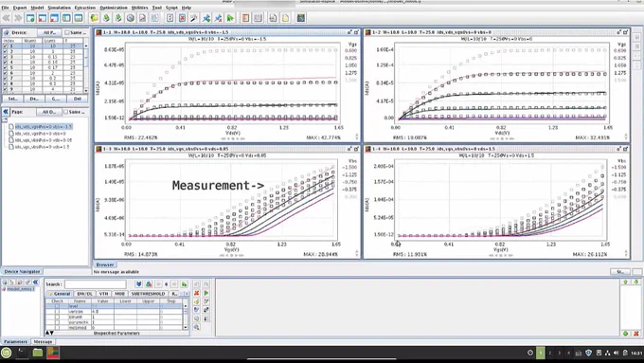Image resolution: width=644 pixels, height=363 pixels.
Task: Click the All D... button in Page panel
Action: (x=49, y=112)
